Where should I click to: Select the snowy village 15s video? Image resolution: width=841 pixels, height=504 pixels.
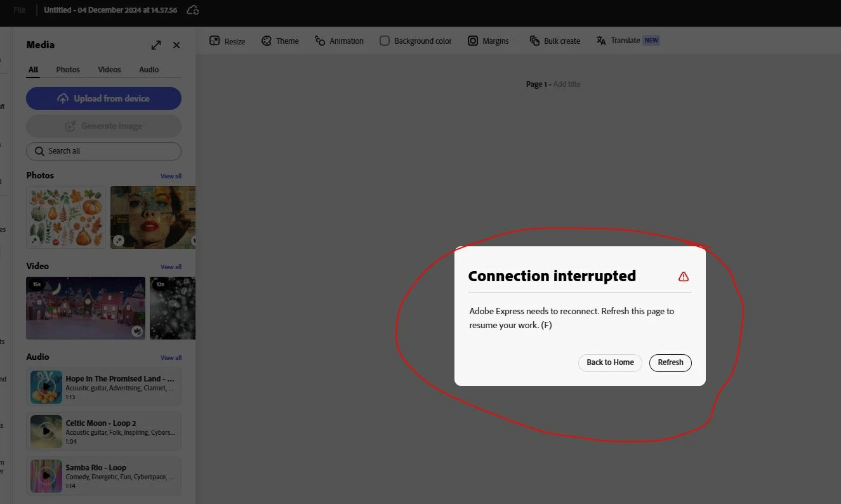(86, 308)
